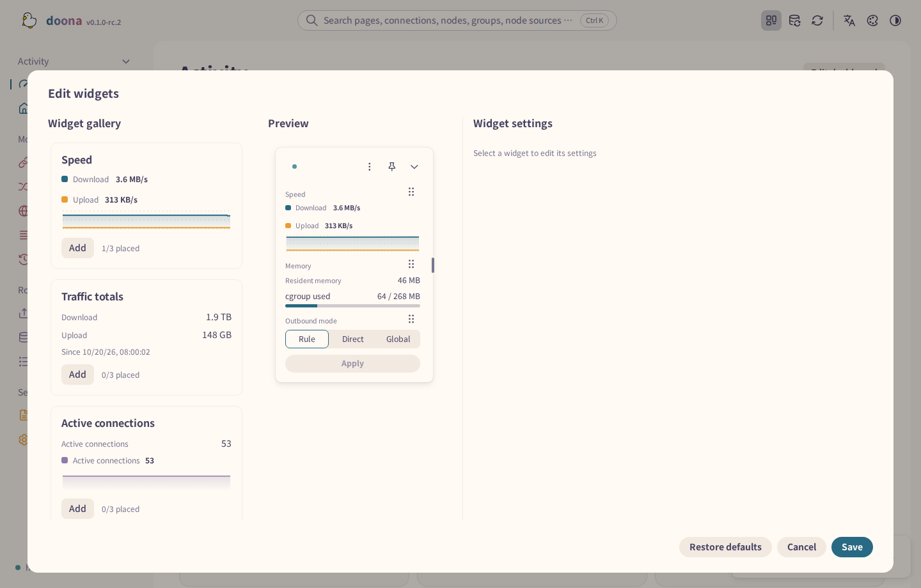Save the widget changes
This screenshot has height=588, width=921.
pos(852,547)
